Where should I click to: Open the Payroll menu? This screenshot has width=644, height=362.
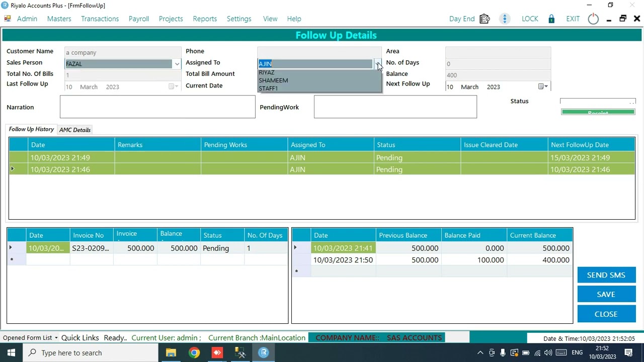click(138, 19)
